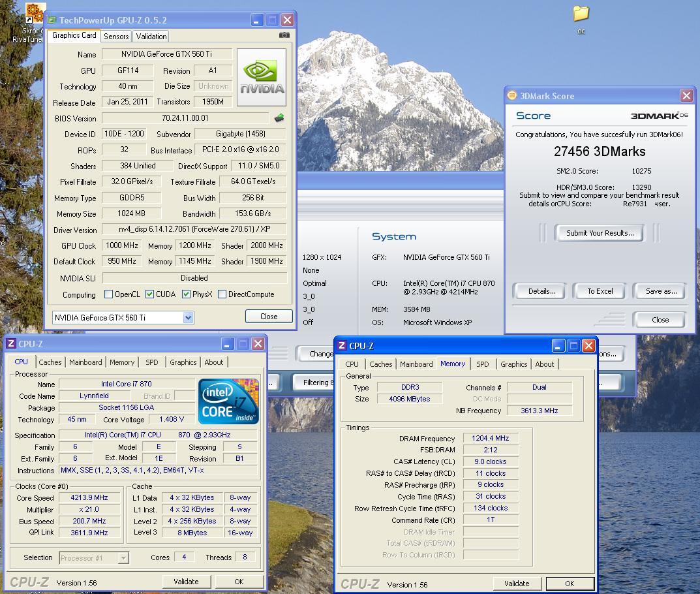The width and height of the screenshot is (700, 594).
Task: Close the GPU-Z window via X
Action: pos(288,20)
